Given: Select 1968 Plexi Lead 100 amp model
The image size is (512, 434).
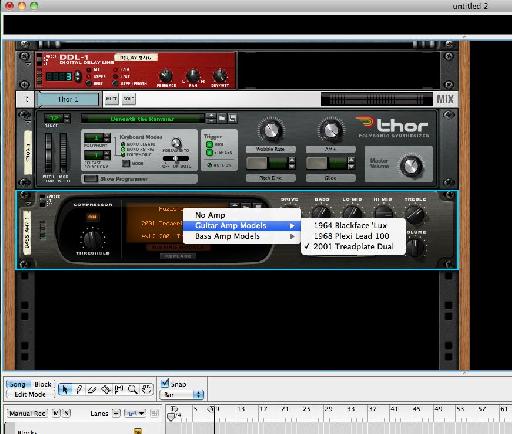Looking at the screenshot, I should 353,236.
